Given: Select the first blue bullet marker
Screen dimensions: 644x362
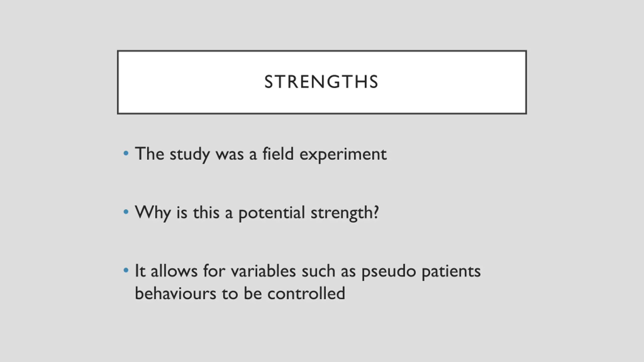Looking at the screenshot, I should click(x=126, y=153).
